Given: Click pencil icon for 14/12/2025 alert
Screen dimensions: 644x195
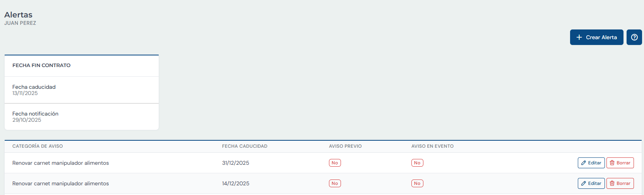Looking at the screenshot, I should click(584, 183).
